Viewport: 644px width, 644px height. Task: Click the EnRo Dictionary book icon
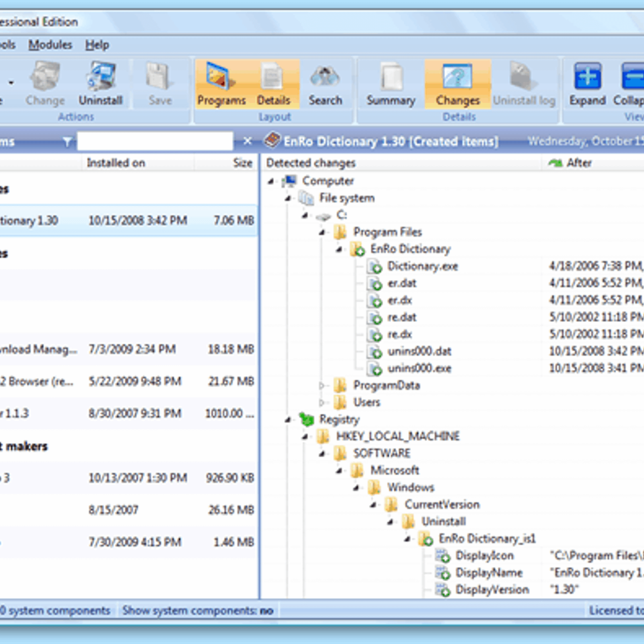272,140
